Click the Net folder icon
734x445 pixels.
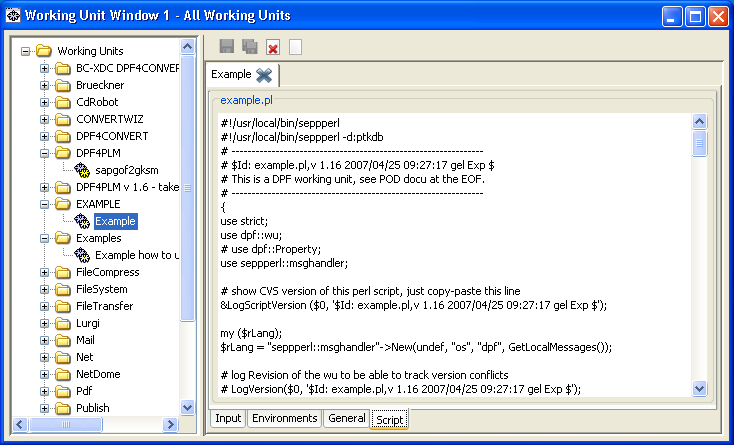coord(63,357)
